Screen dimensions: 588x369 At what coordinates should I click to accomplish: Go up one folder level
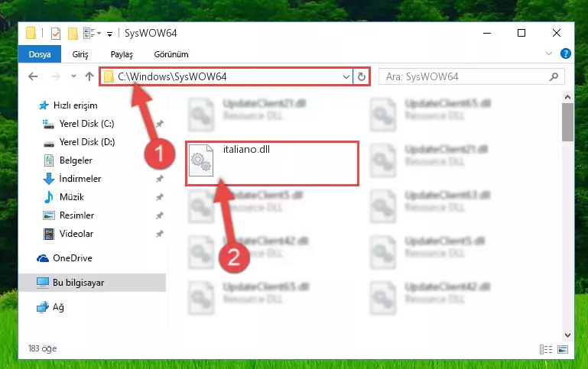89,77
